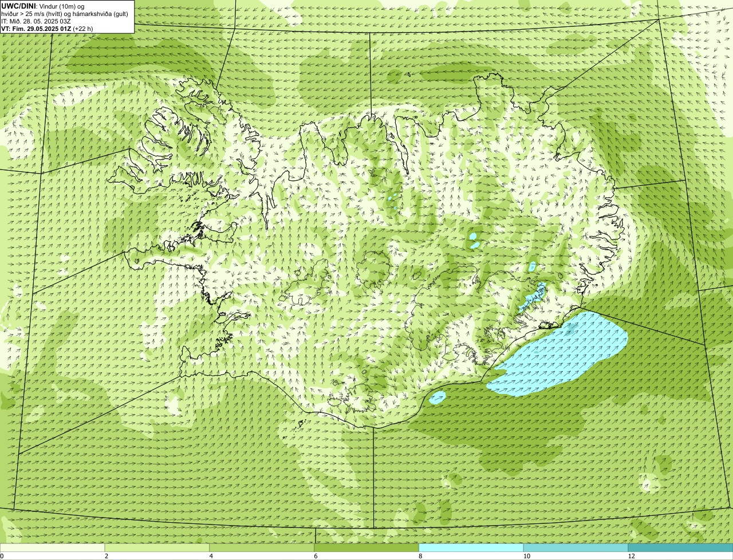Click the '4' tick label under color bar

tap(211, 556)
